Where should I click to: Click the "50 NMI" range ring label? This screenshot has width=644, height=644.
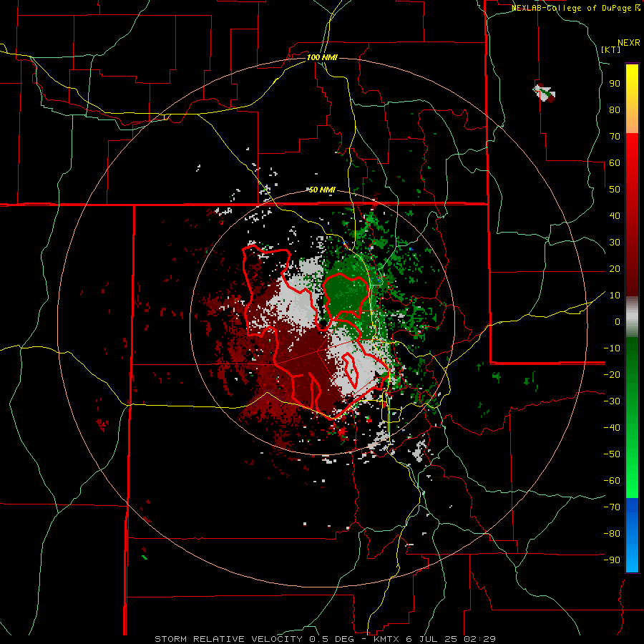click(322, 190)
